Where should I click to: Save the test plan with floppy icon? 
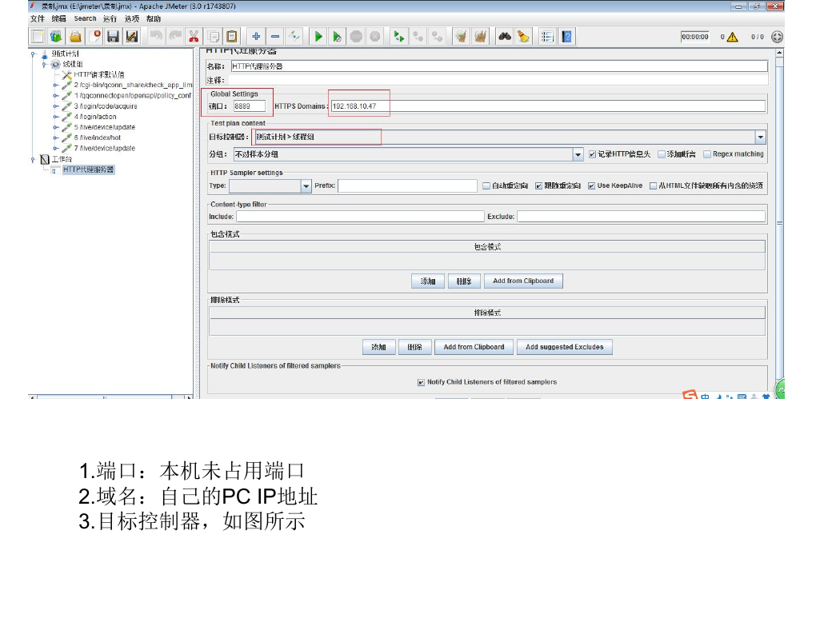[x=113, y=37]
